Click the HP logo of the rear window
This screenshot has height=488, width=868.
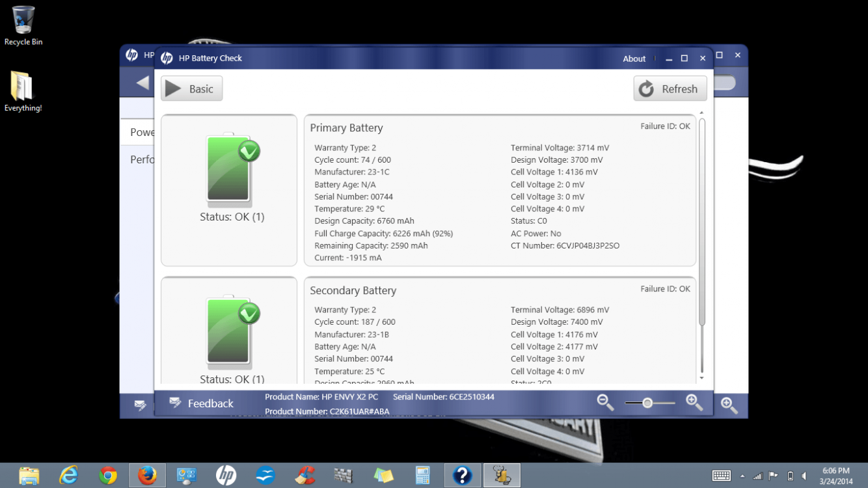pyautogui.click(x=131, y=55)
